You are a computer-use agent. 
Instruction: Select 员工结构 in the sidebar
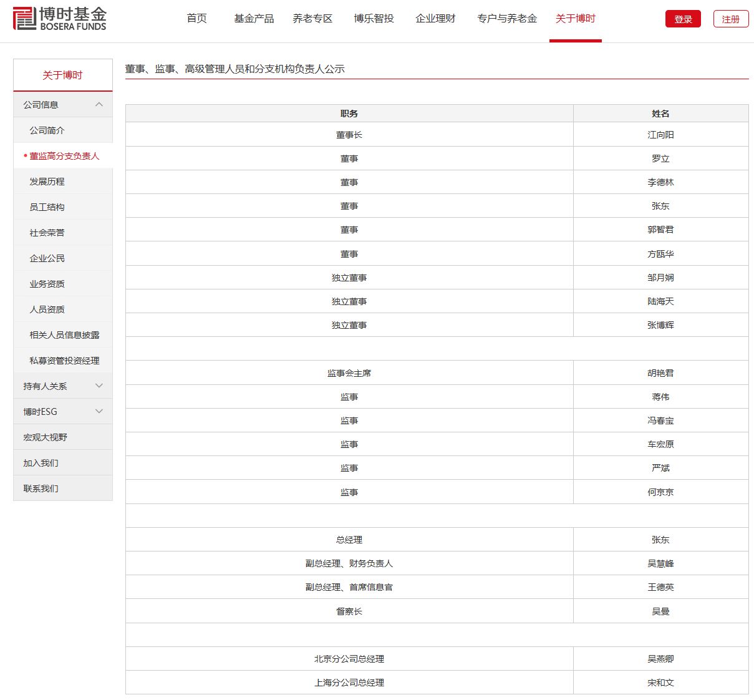[47, 207]
